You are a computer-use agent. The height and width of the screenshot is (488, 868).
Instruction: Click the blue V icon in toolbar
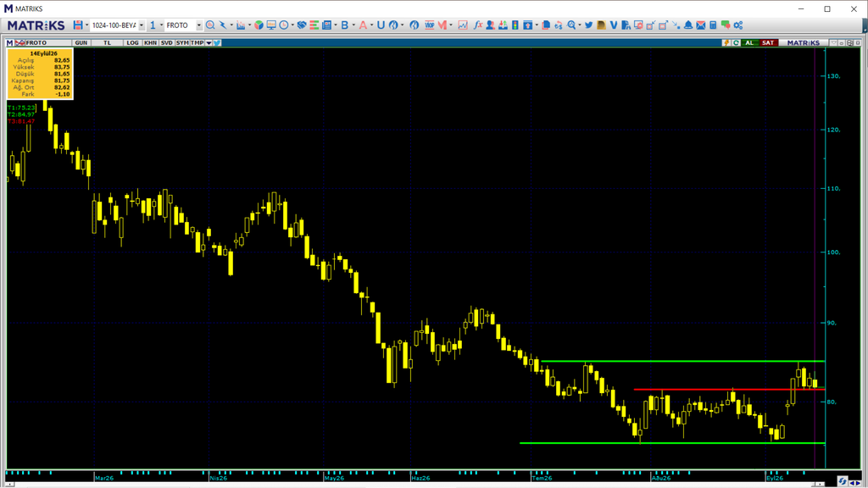[614, 25]
